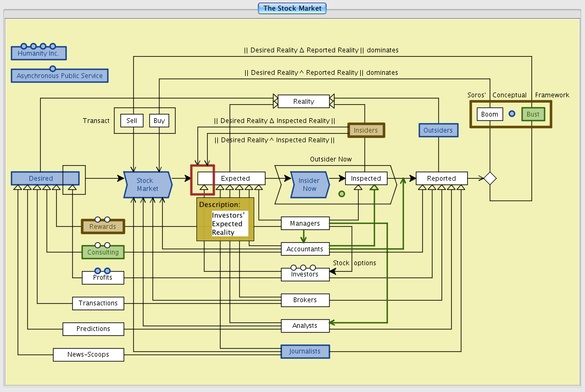Toggle the middle circle on Investors node

(x=303, y=267)
